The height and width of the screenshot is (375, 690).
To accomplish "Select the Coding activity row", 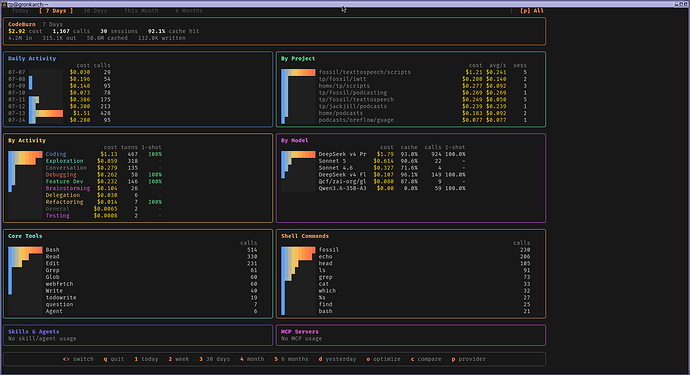I will tap(85, 154).
